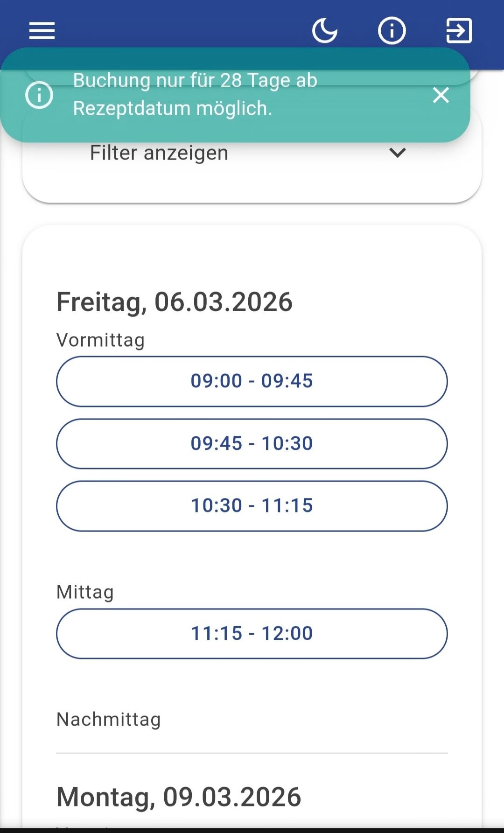Image resolution: width=504 pixels, height=833 pixels.
Task: Expand filters using the chevron arrow
Action: click(x=397, y=153)
